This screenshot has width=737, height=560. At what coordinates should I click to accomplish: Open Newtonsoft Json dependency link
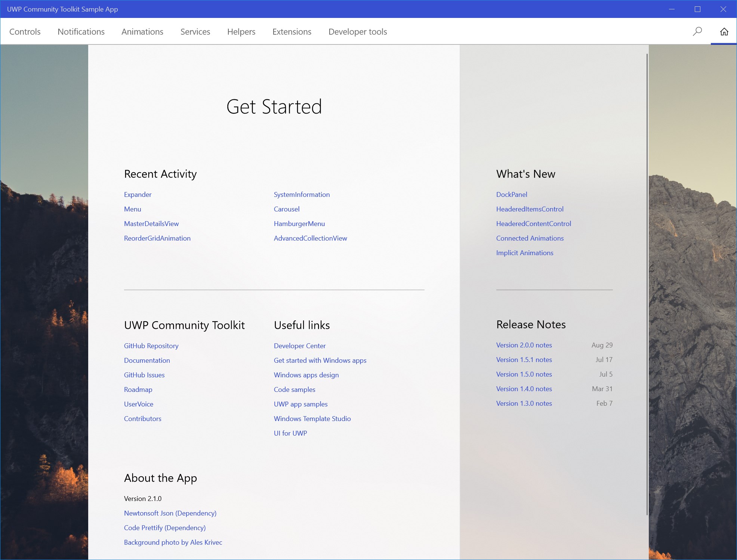170,513
